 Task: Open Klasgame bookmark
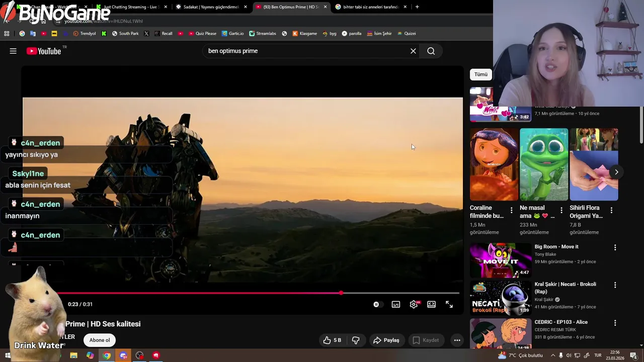(304, 34)
